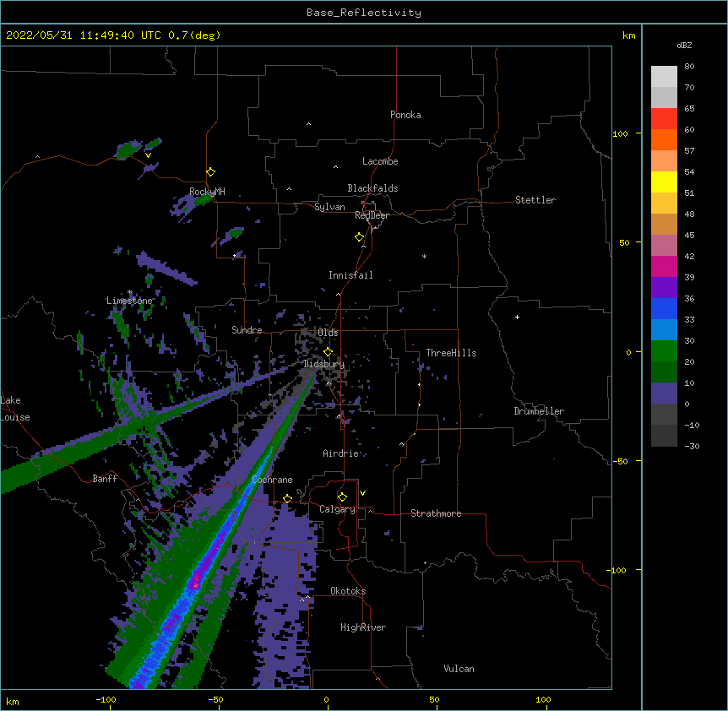
Task: Click the Stettler city label
Action: pos(535,200)
